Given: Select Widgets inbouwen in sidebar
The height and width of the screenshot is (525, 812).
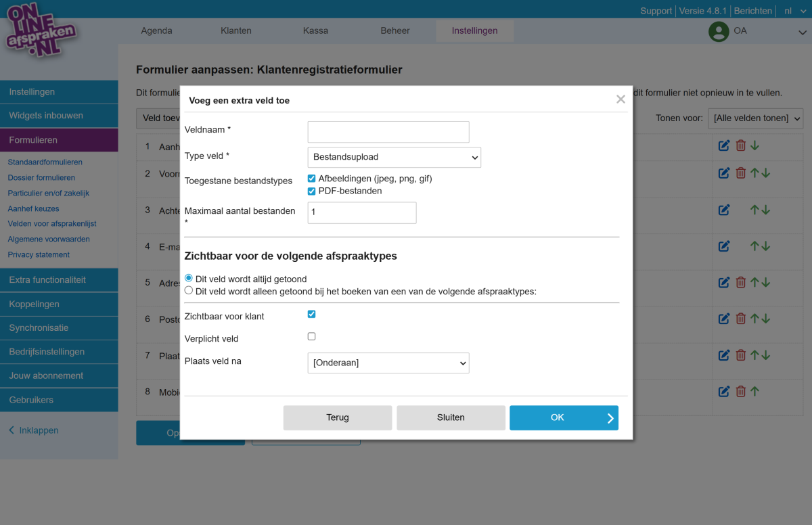Looking at the screenshot, I should 59,116.
